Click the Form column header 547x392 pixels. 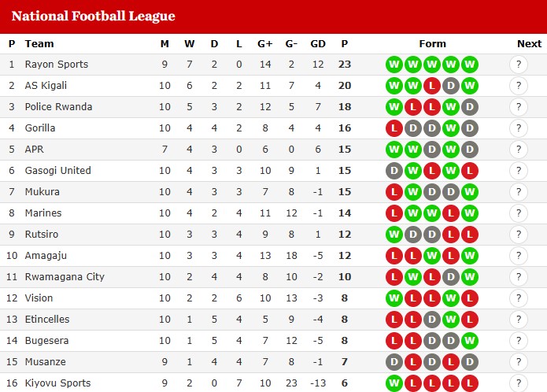[433, 44]
